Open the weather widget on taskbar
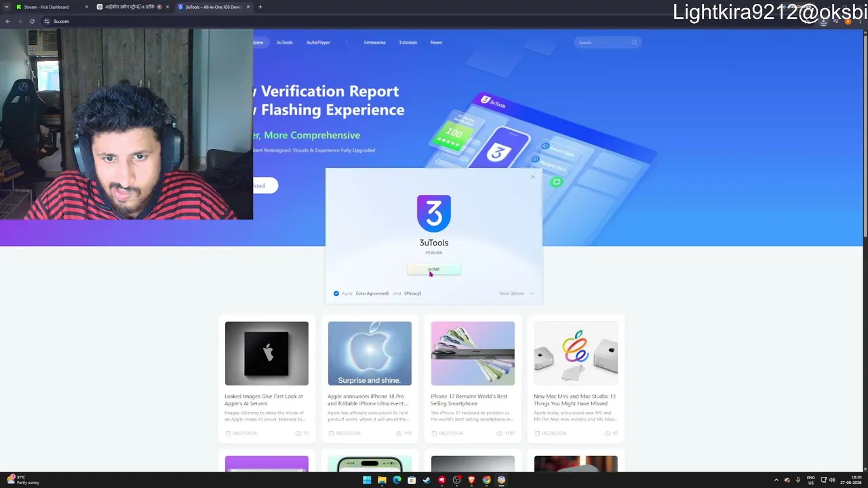Viewport: 868px width, 488px height. 24,480
